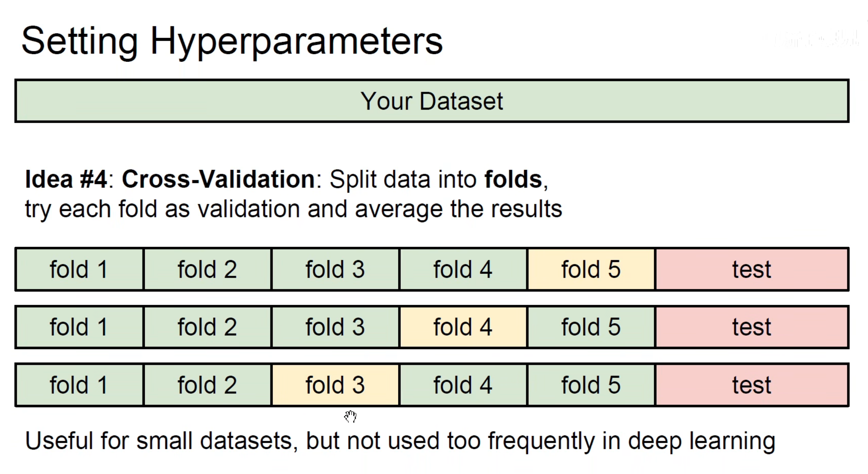This screenshot has height=474, width=868.
Task: Click the pink "test" box in the bottom row
Action: (x=751, y=385)
